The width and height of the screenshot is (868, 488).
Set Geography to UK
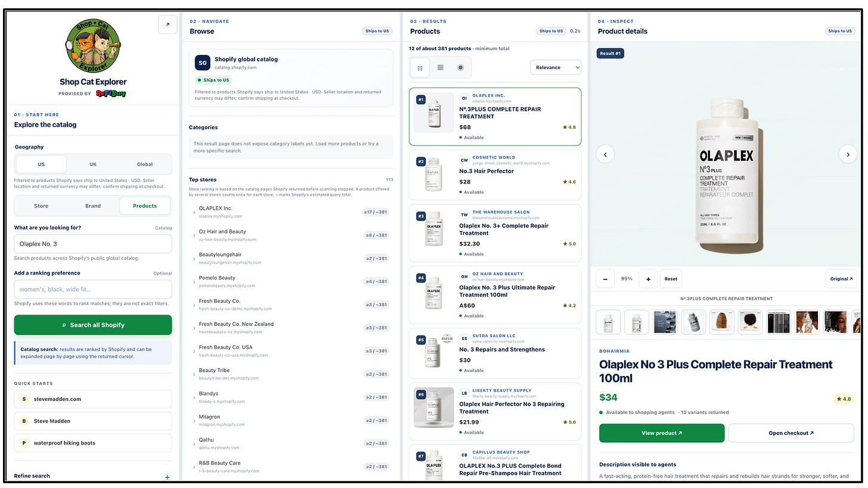tap(93, 164)
